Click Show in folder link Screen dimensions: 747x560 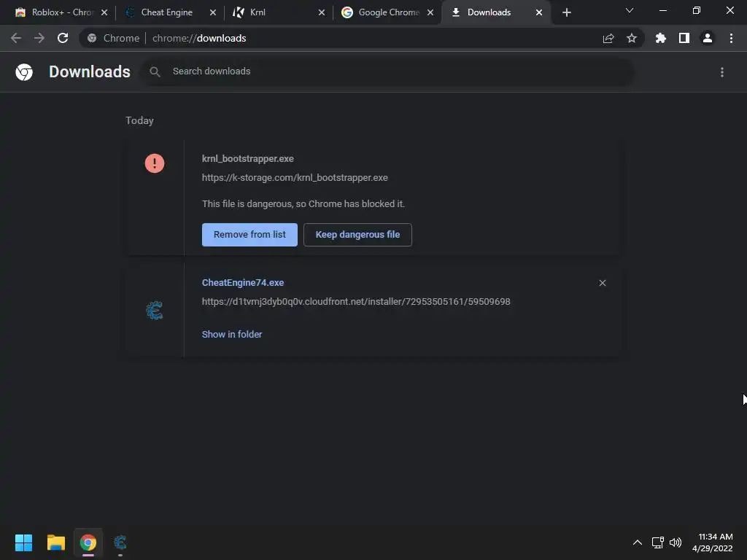tap(232, 334)
